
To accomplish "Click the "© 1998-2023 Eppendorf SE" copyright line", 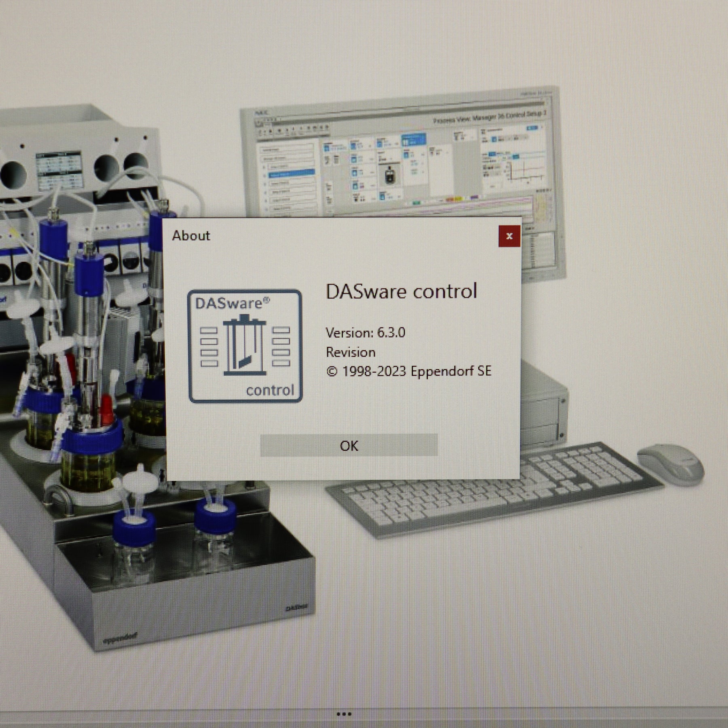I will pyautogui.click(x=408, y=371).
